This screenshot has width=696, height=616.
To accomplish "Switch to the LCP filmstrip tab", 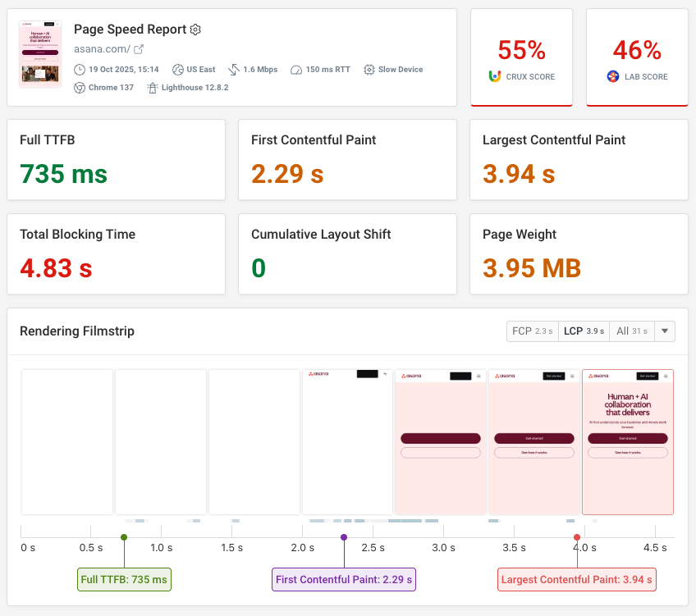I will pos(584,331).
